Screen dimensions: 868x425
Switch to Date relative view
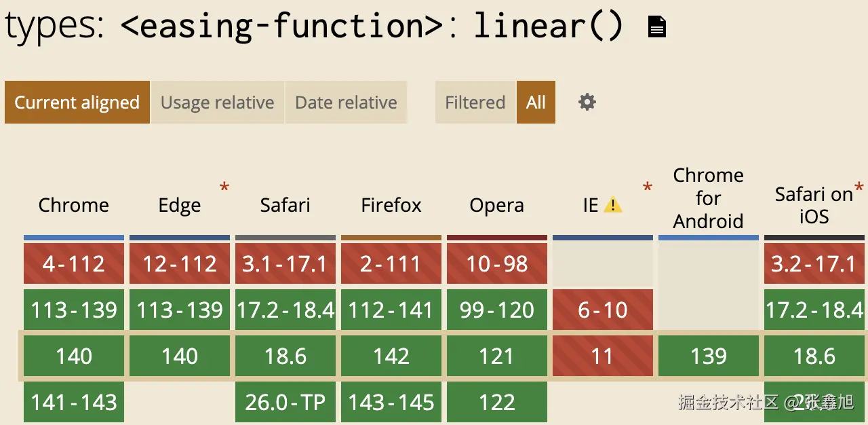coord(346,103)
